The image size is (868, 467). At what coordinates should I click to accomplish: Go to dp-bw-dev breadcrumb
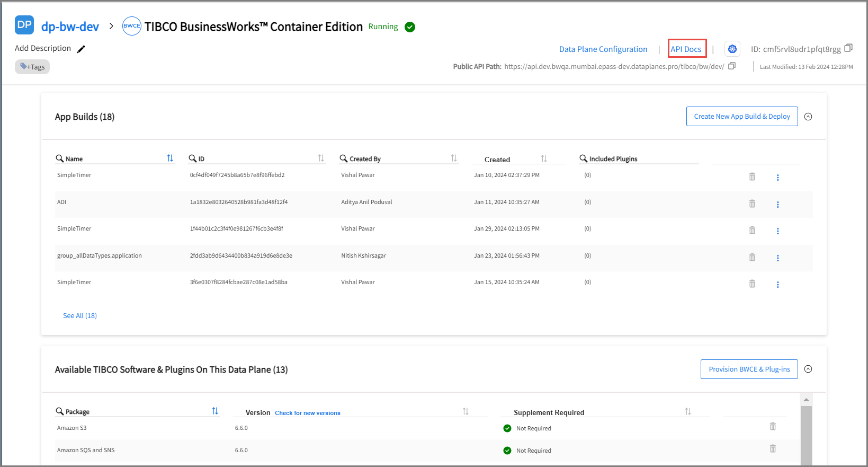tap(70, 27)
